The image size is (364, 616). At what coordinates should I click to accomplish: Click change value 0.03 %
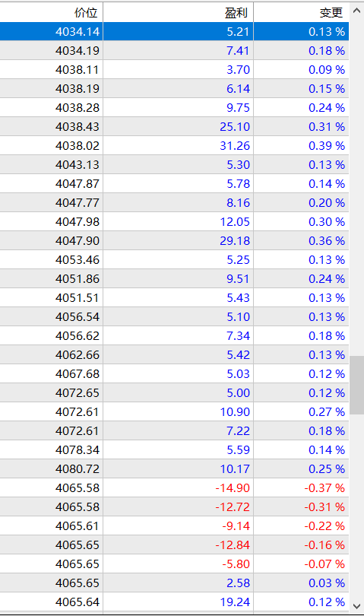tap(327, 583)
